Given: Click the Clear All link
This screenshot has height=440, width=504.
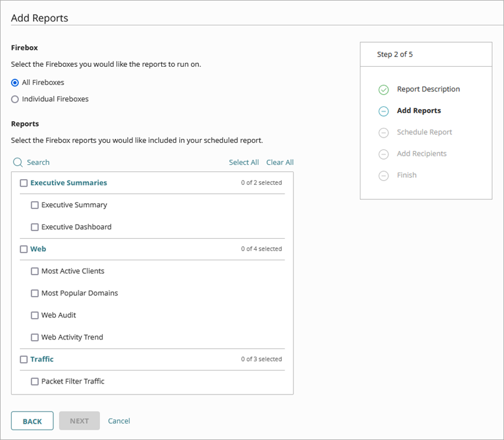Looking at the screenshot, I should pyautogui.click(x=280, y=162).
